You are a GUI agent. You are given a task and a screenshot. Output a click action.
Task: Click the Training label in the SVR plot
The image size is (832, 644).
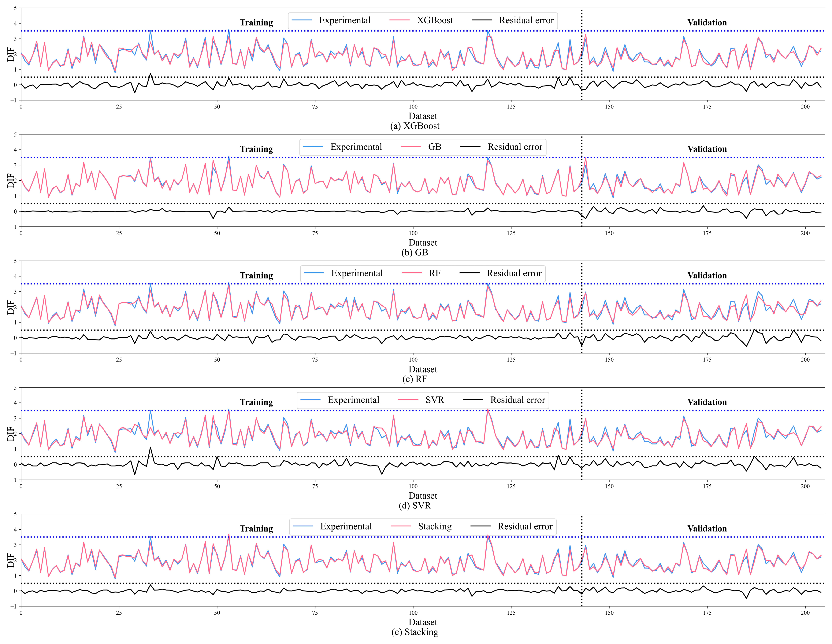pyautogui.click(x=256, y=402)
